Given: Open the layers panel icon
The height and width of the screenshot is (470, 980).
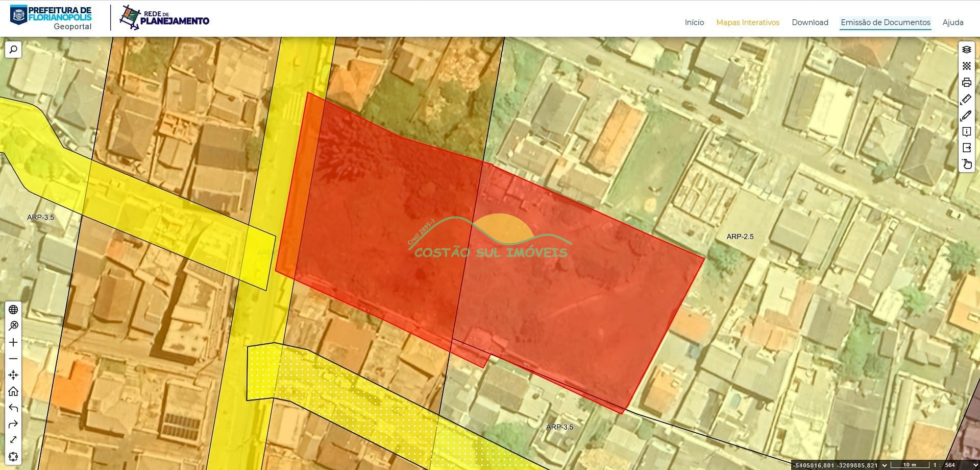Looking at the screenshot, I should (x=966, y=50).
